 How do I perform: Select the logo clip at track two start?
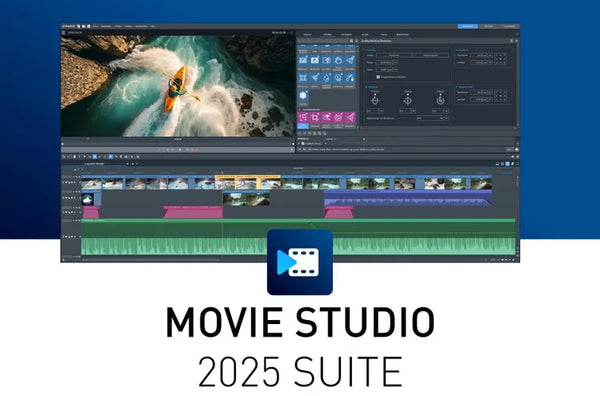point(91,199)
